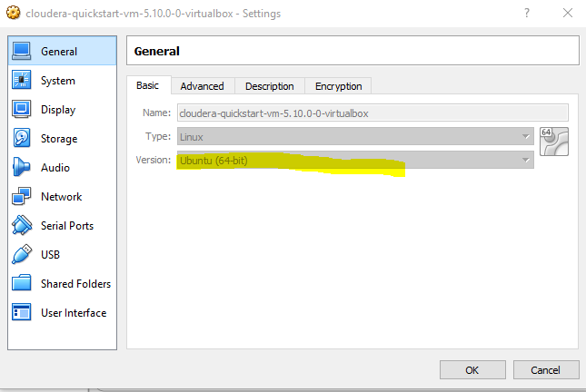Open the Network computers icon
Viewport: 586px width, 392px height.
21,196
